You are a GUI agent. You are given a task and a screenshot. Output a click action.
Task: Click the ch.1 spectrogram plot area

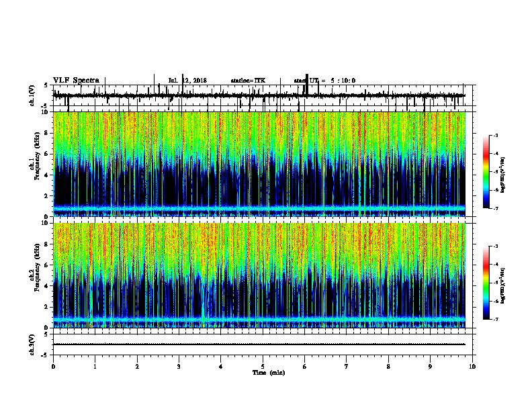[259, 164]
